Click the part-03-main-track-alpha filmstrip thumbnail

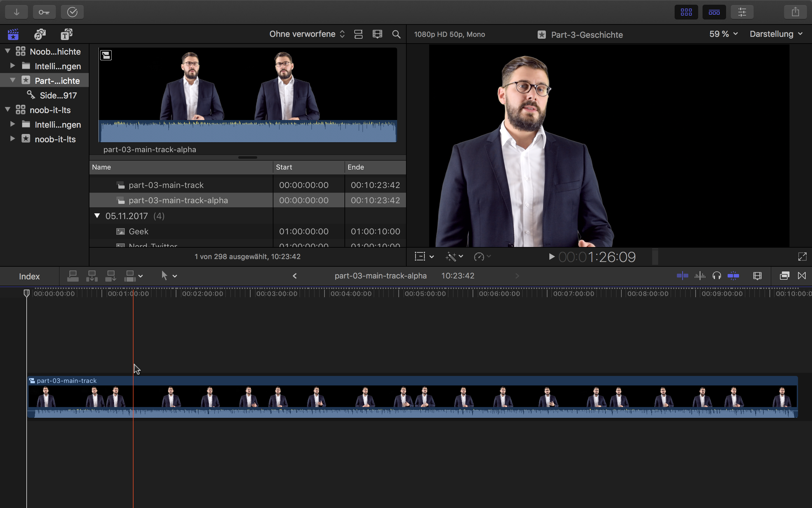tap(248, 95)
